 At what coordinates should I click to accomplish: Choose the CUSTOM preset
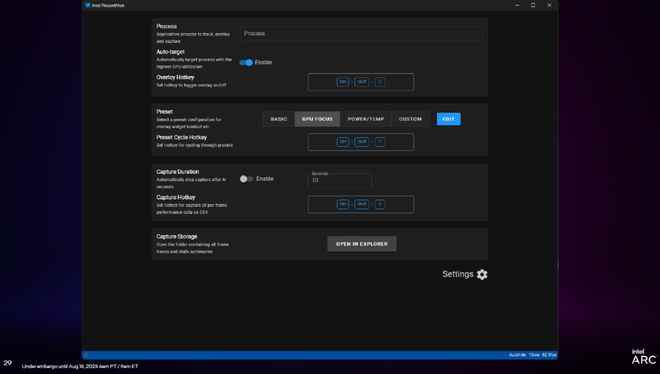tap(410, 119)
